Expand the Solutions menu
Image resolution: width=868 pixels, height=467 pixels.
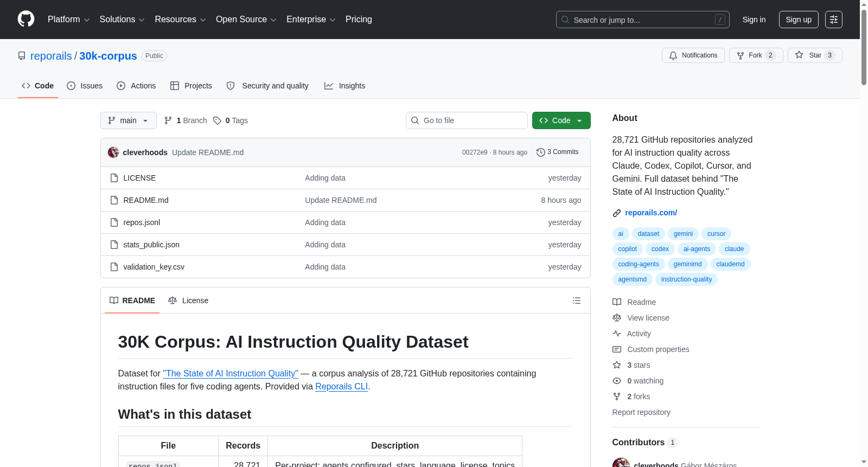pyautogui.click(x=122, y=20)
